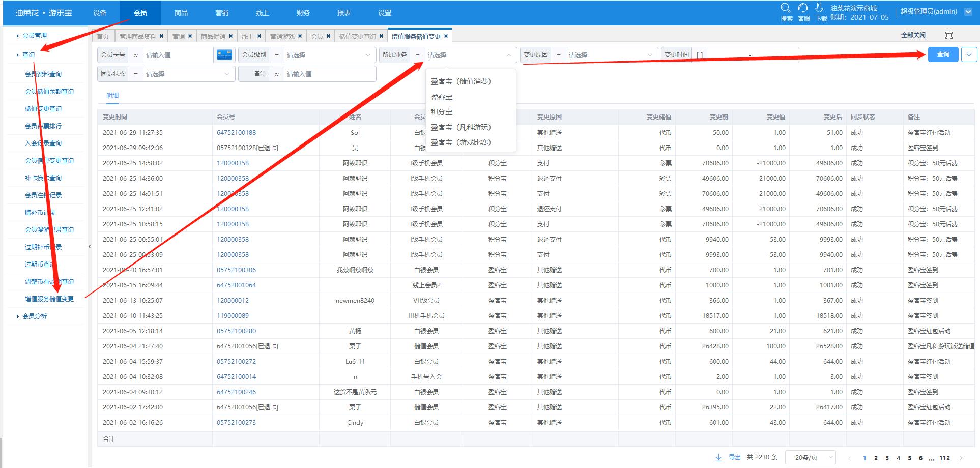Collapse the left sidebar with the arrow handle
This screenshot has width=980, height=468.
click(x=90, y=247)
